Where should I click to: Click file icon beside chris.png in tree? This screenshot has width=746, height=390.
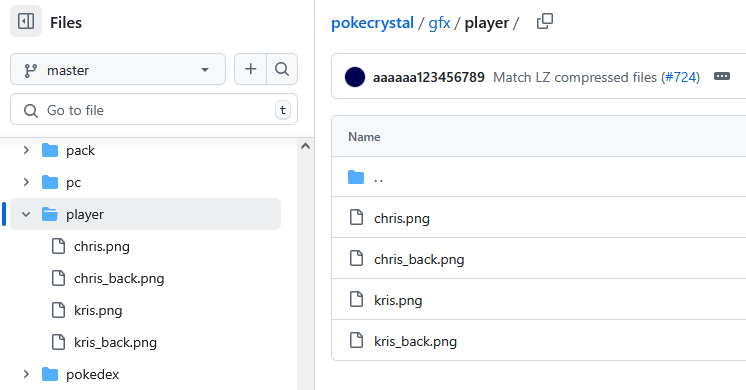[x=59, y=246]
